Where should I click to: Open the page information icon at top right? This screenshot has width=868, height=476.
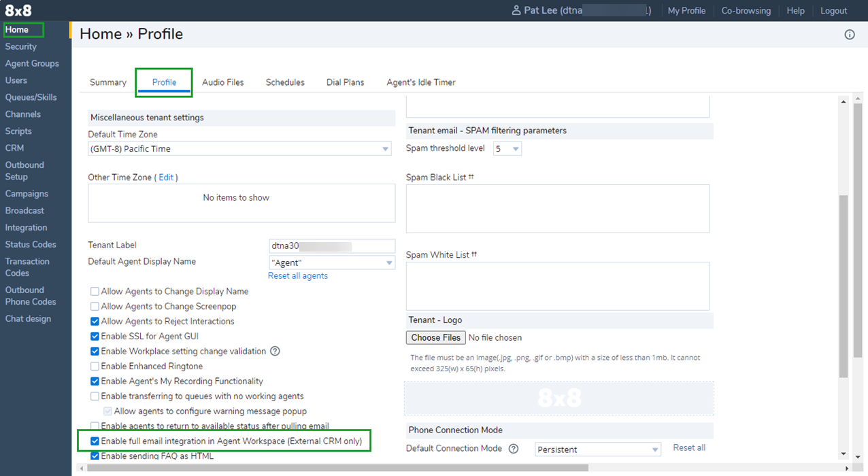point(849,33)
